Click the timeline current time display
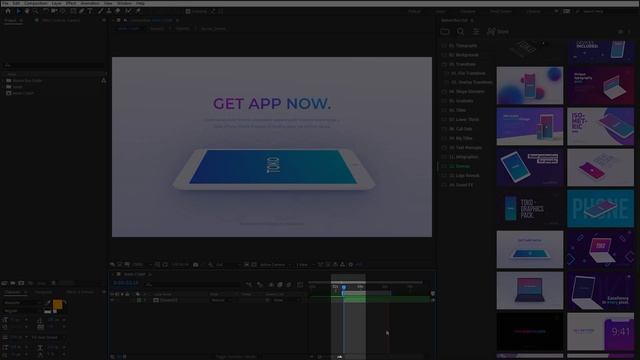Viewport: 640px width, 360px height. pos(126,282)
